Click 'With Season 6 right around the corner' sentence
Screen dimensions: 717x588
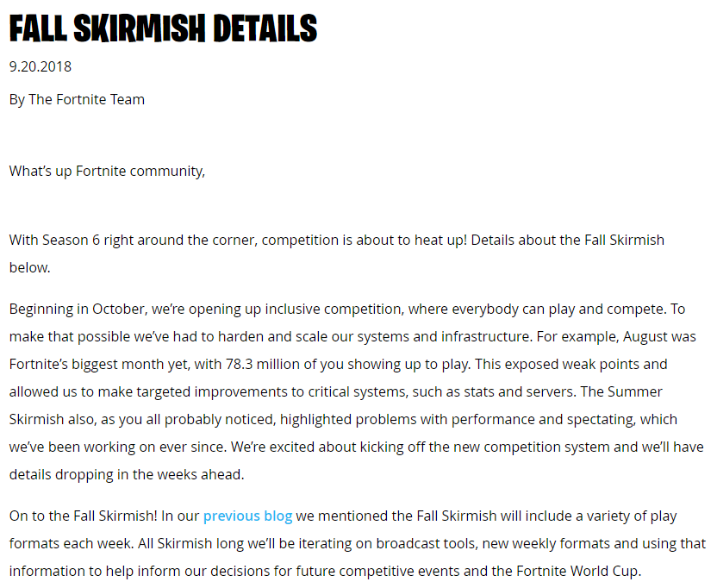(x=132, y=241)
